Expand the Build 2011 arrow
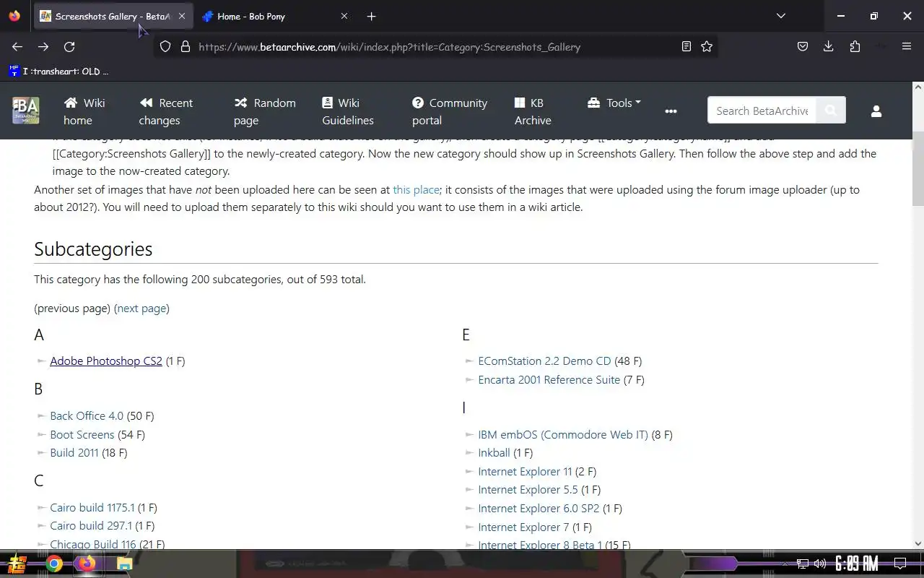Image resolution: width=924 pixels, height=578 pixels. click(42, 453)
